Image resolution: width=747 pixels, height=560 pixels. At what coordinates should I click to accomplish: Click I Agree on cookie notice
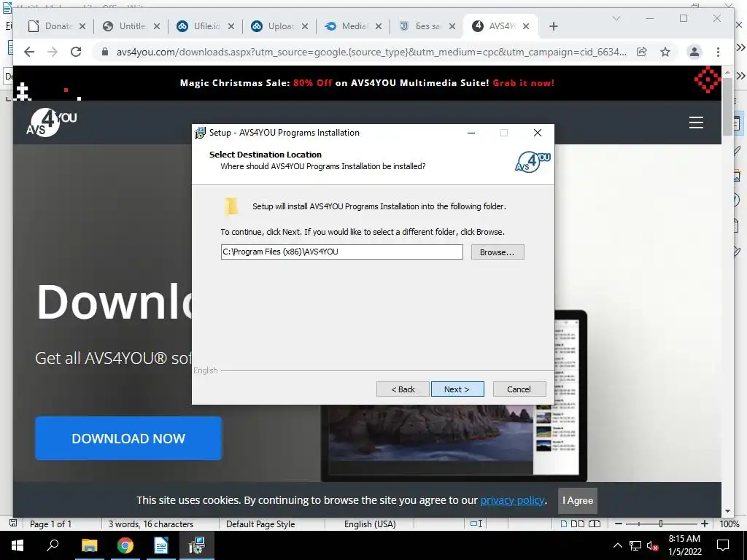pyautogui.click(x=578, y=500)
